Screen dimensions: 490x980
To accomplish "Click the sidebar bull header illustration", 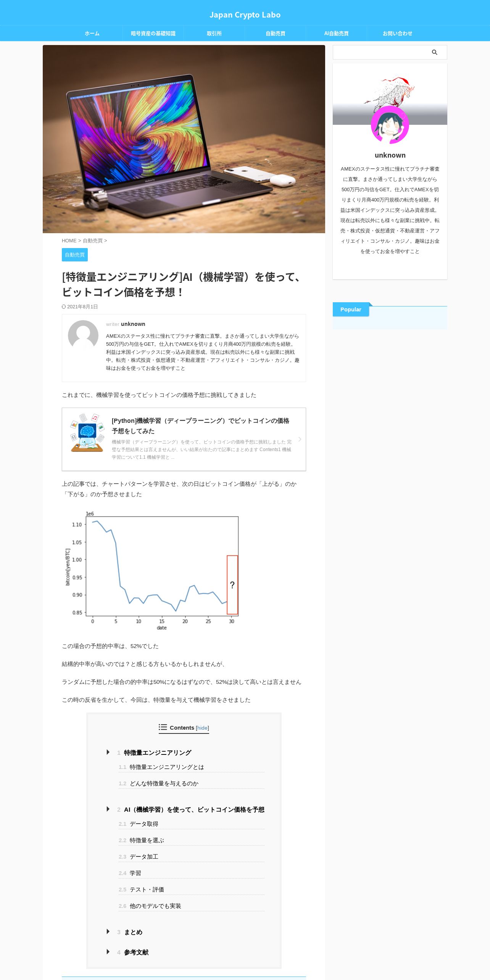I will [390, 94].
